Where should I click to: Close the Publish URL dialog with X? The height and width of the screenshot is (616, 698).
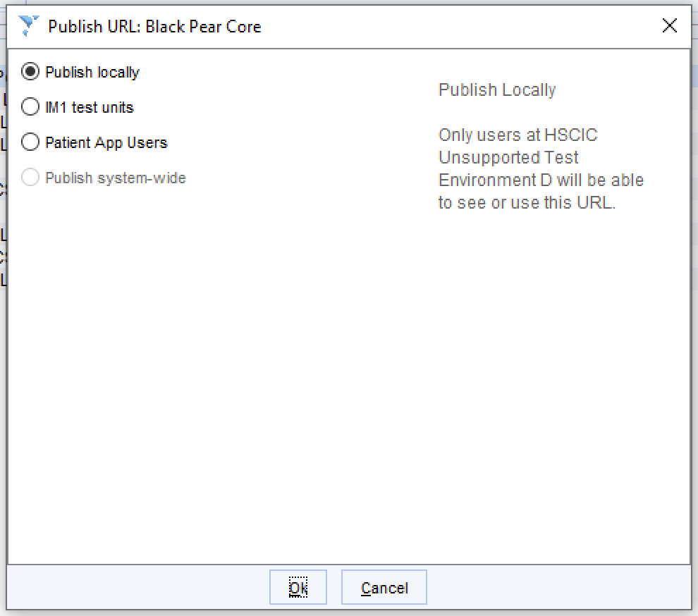670,25
